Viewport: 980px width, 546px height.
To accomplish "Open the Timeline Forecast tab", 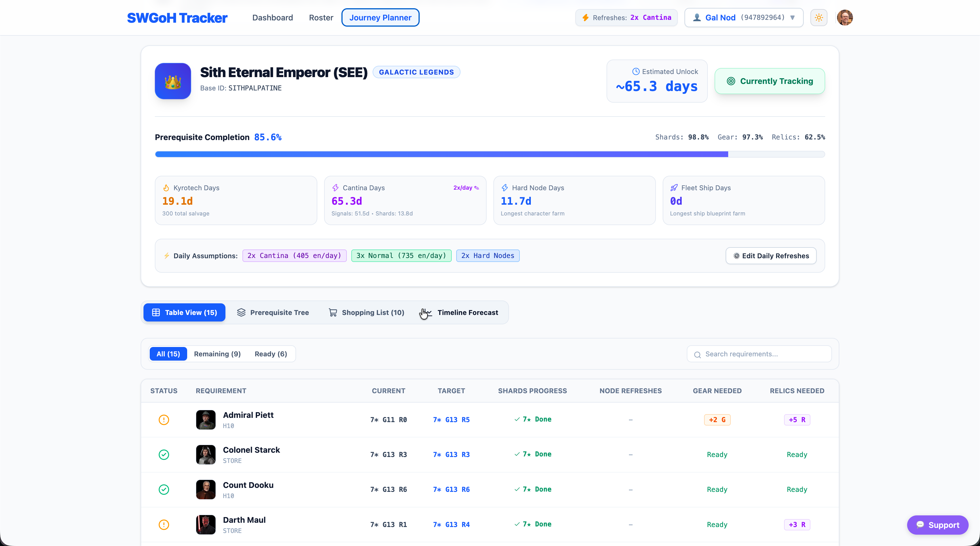I will click(461, 312).
